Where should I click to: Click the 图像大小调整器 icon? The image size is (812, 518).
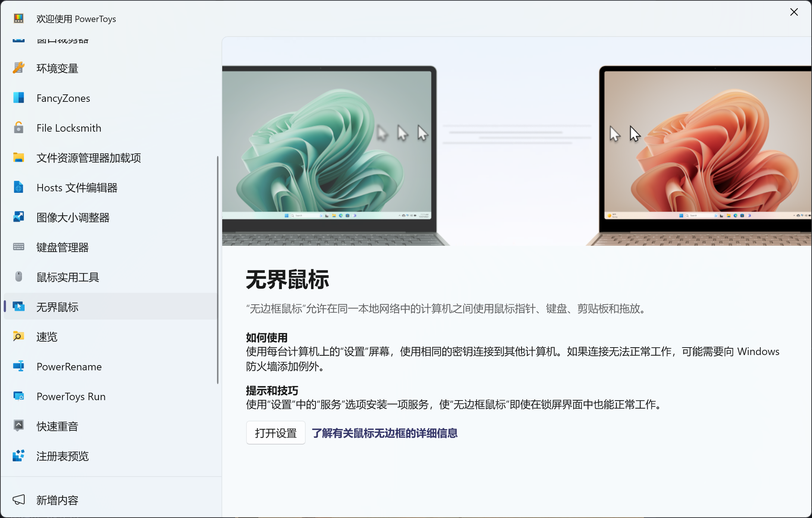coord(18,217)
